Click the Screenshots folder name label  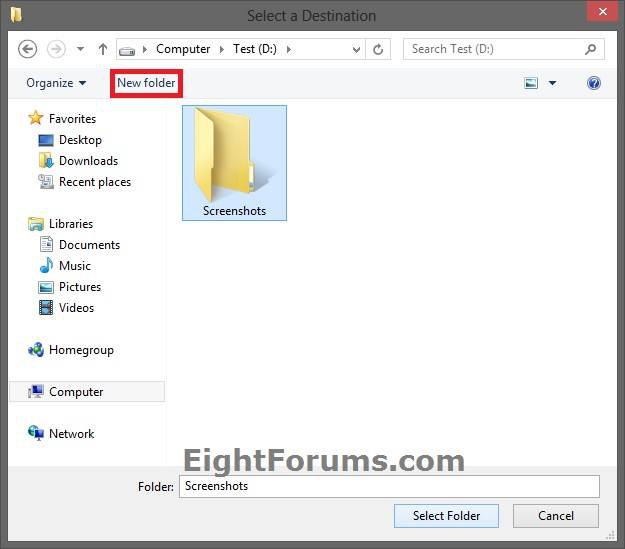(234, 211)
